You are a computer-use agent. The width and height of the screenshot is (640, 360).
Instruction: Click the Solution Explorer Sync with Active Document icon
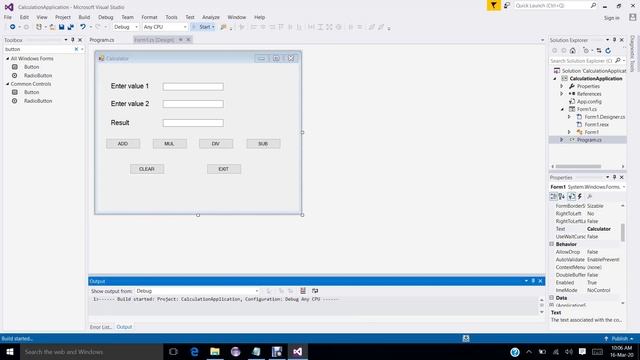pos(599,51)
